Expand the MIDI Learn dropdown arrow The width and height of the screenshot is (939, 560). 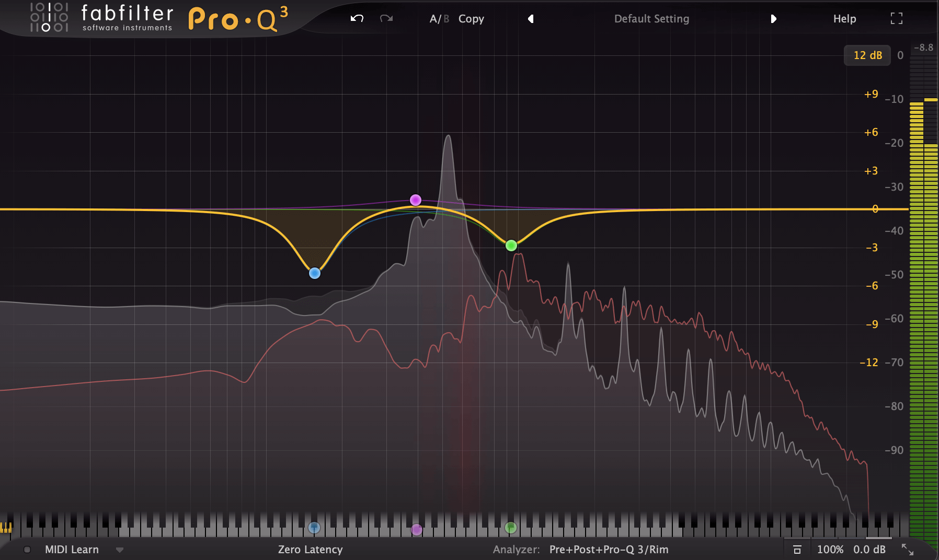point(120,550)
